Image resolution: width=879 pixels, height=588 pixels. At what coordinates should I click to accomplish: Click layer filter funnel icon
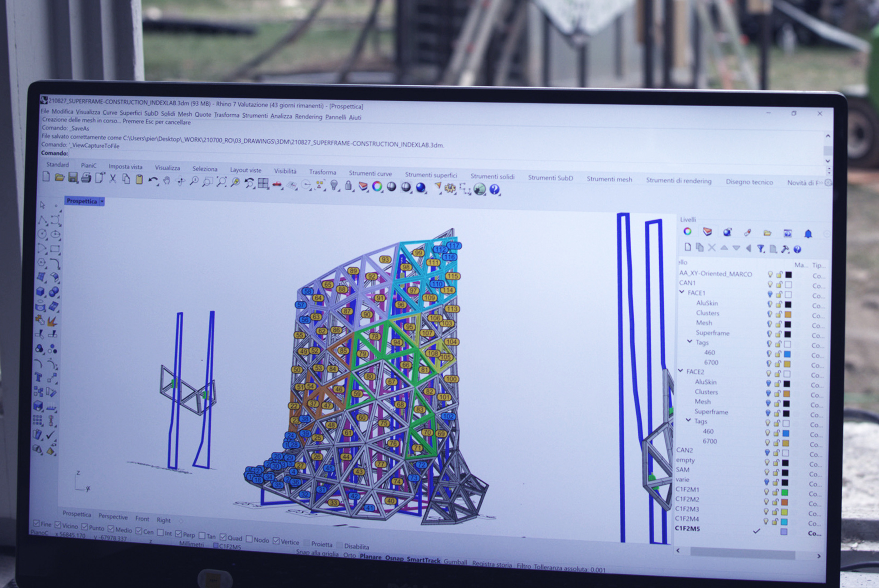tap(760, 249)
